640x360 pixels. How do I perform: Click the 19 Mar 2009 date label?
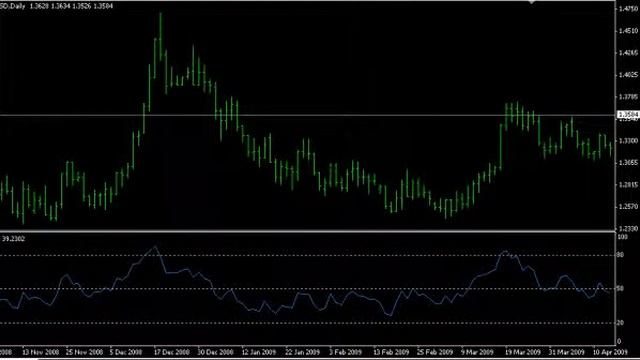[x=523, y=352]
